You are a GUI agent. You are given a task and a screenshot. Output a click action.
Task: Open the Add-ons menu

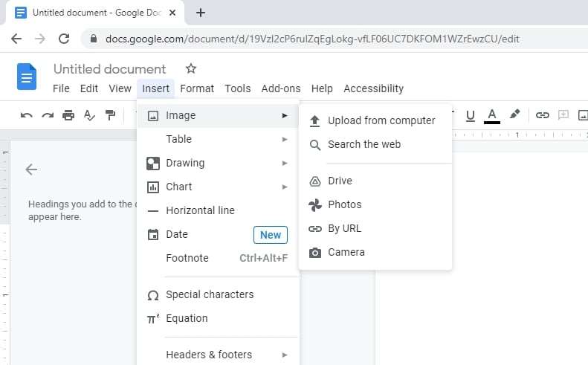(281, 88)
